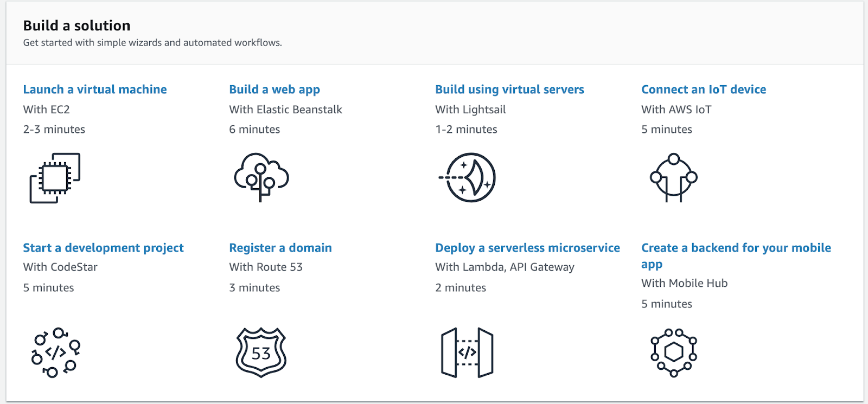Click the Mobile Hub hexagon icon
The height and width of the screenshot is (404, 868).
click(674, 352)
